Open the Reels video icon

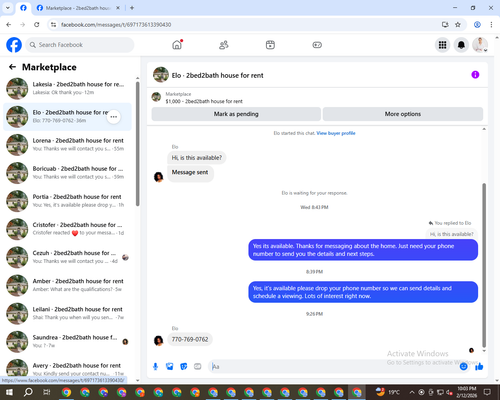pos(270,45)
